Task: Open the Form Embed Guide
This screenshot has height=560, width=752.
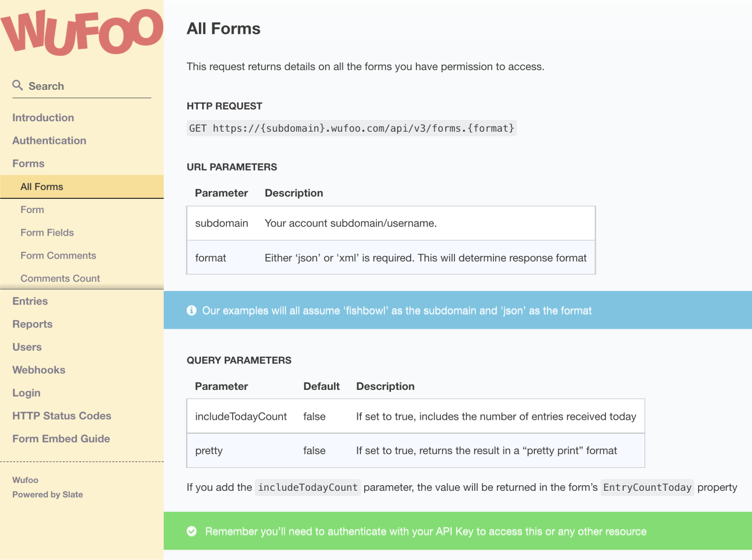Action: click(x=61, y=439)
